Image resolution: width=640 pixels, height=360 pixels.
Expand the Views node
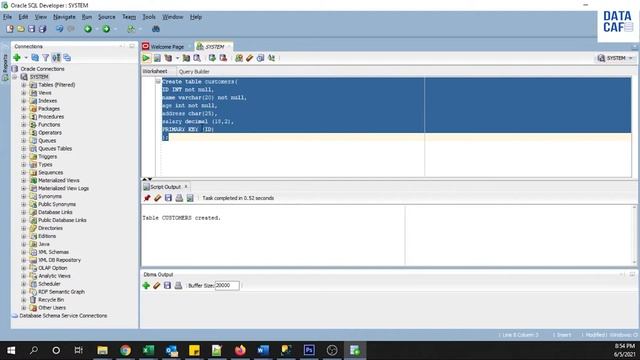(24, 93)
